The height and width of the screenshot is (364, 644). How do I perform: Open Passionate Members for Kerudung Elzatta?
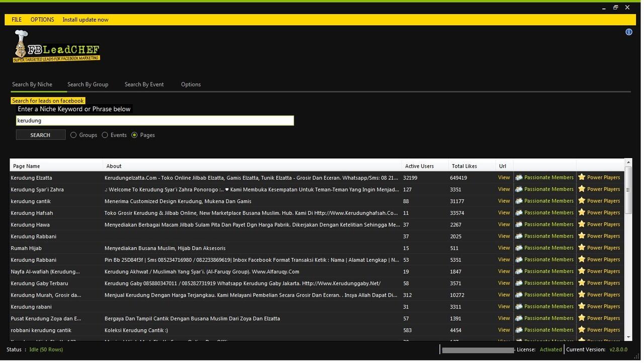tap(544, 177)
